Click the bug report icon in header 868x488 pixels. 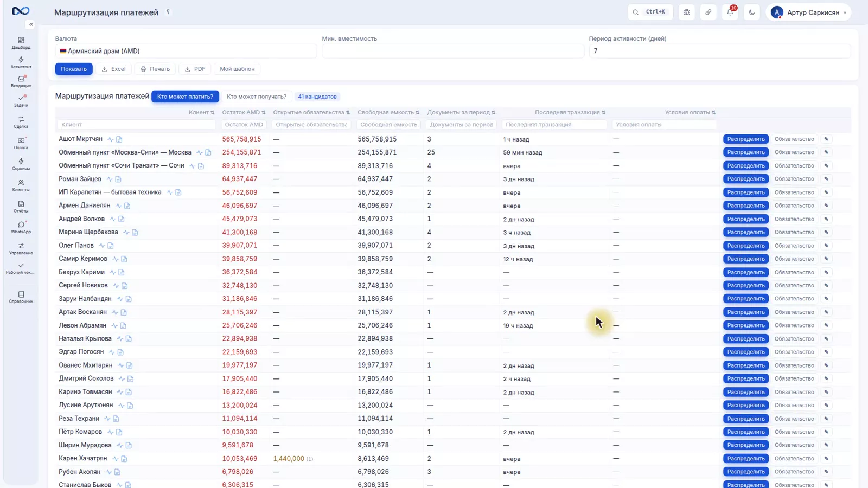687,12
